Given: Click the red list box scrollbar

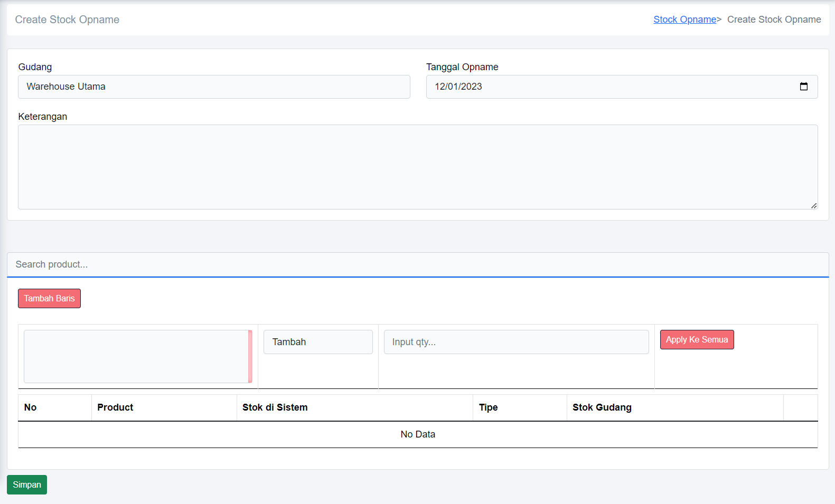Looking at the screenshot, I should [250, 356].
